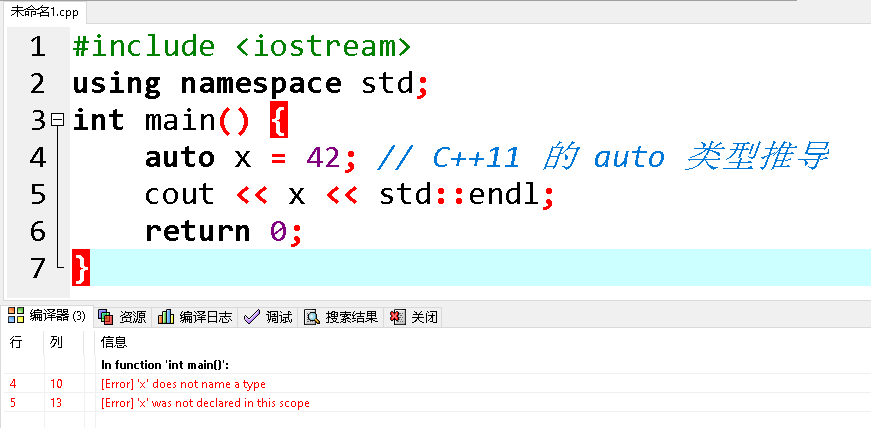Click column value 13 in error list
The image size is (871, 428).
pos(56,403)
